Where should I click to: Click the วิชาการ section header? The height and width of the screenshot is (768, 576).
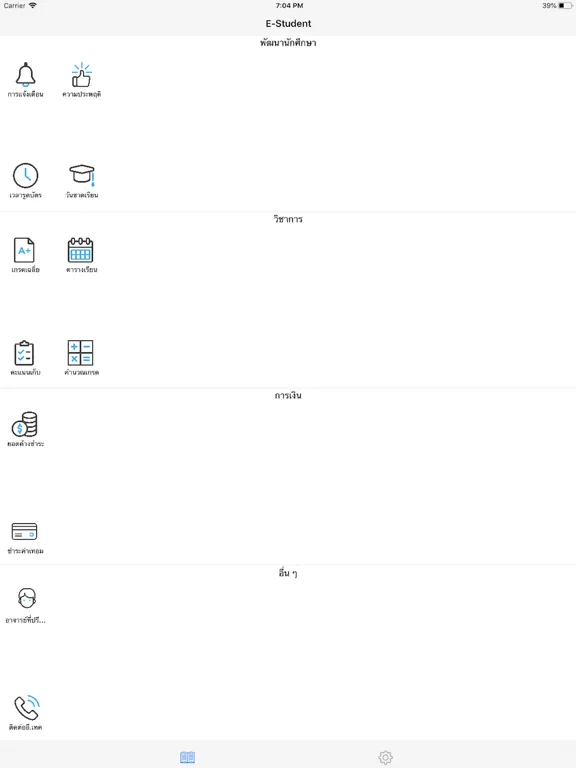click(x=288, y=219)
